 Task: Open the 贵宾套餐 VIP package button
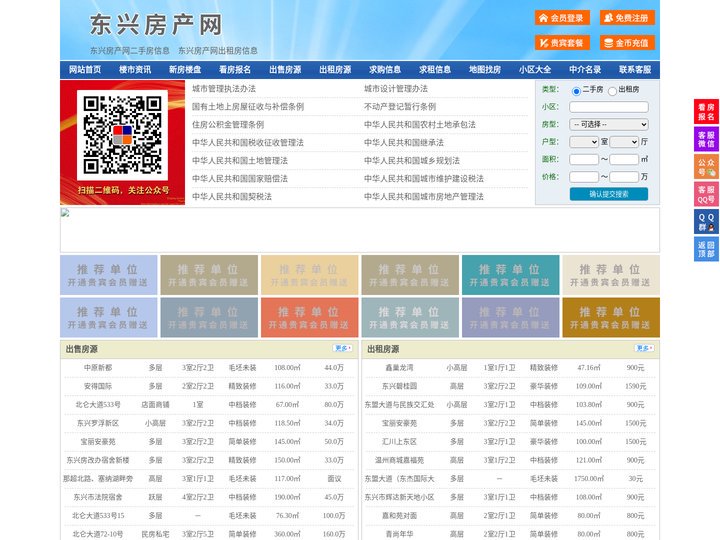coord(562,43)
